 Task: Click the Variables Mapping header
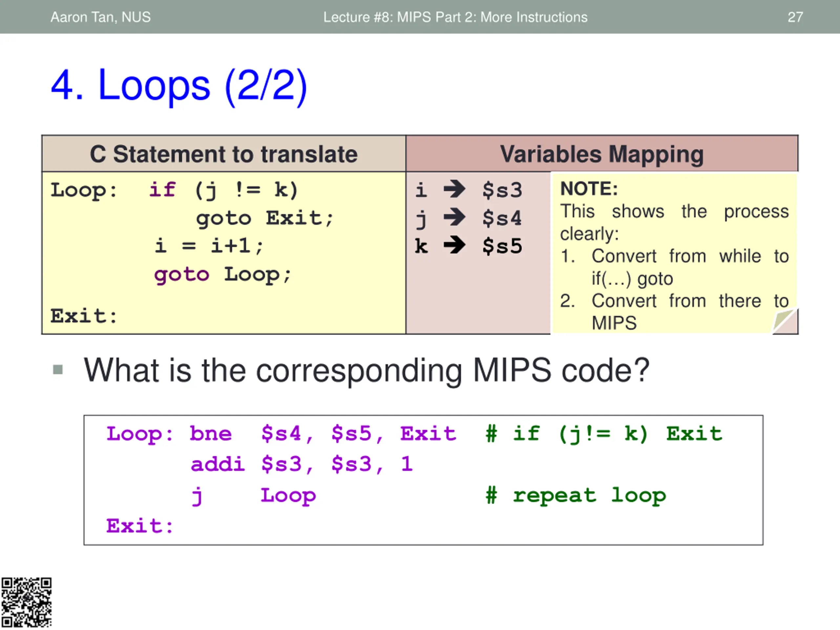tap(602, 154)
